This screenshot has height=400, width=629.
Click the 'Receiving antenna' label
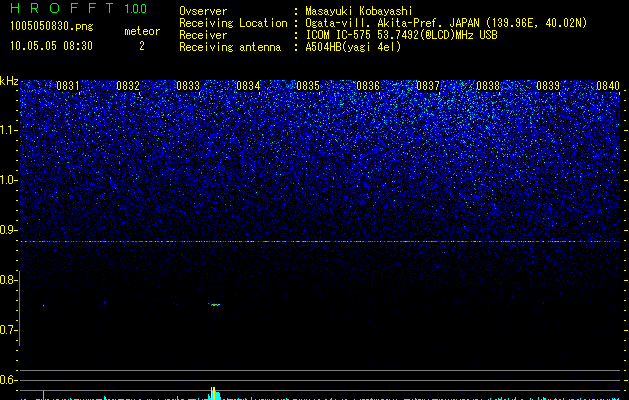pos(230,47)
